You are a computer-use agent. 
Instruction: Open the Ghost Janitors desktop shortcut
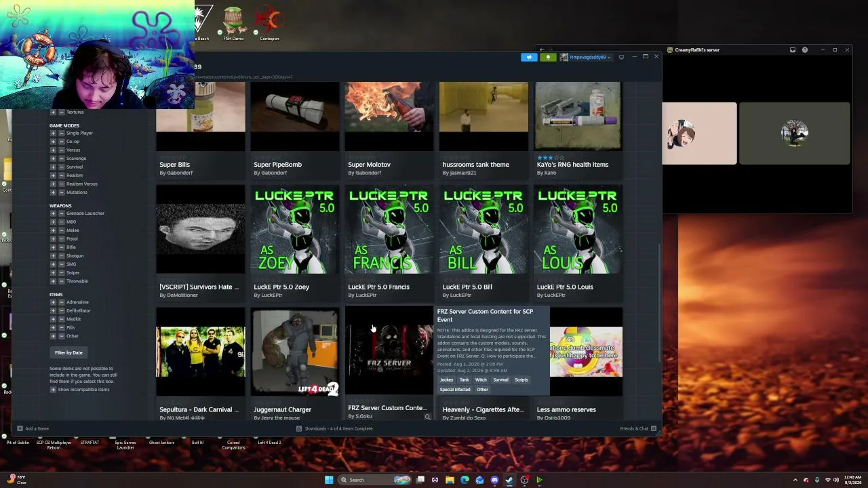pyautogui.click(x=161, y=443)
